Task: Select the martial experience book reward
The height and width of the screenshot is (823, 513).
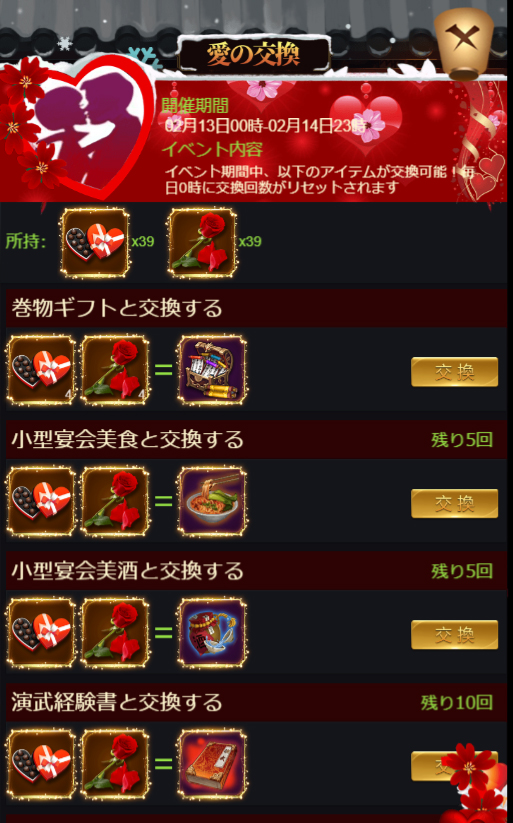Action: coord(212,764)
